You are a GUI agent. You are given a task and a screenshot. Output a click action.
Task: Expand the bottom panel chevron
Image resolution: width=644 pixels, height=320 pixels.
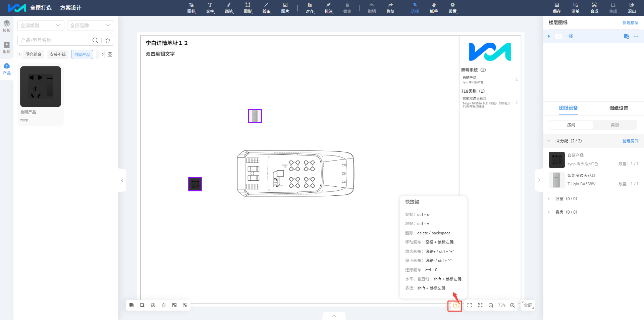tap(334, 316)
